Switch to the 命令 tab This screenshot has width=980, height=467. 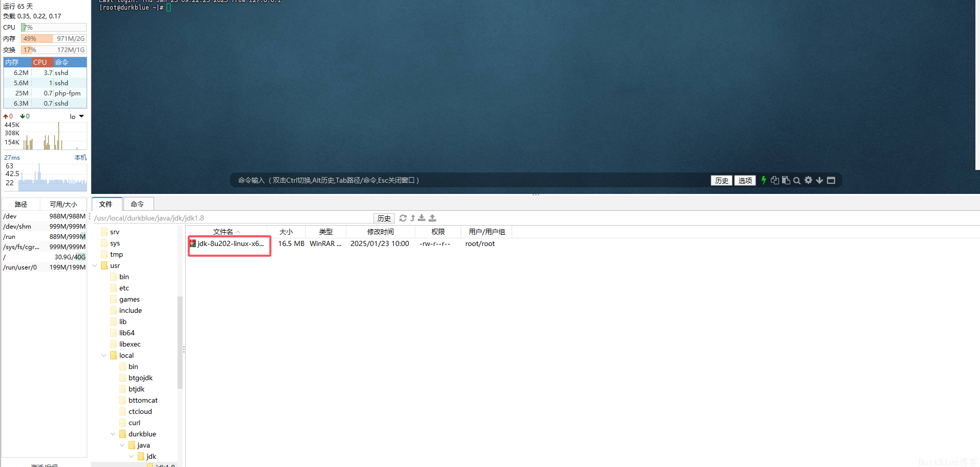[138, 204]
